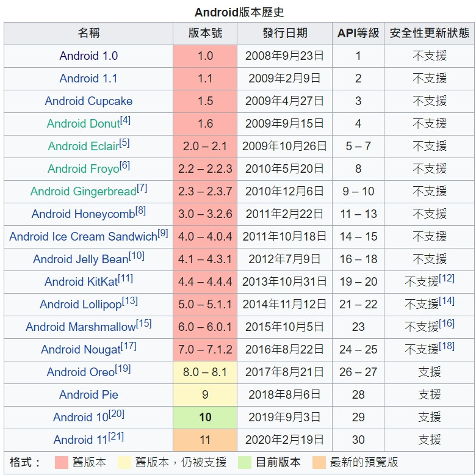Select the date 2020年2月19日
This screenshot has height=475, width=476.
pos(285,440)
